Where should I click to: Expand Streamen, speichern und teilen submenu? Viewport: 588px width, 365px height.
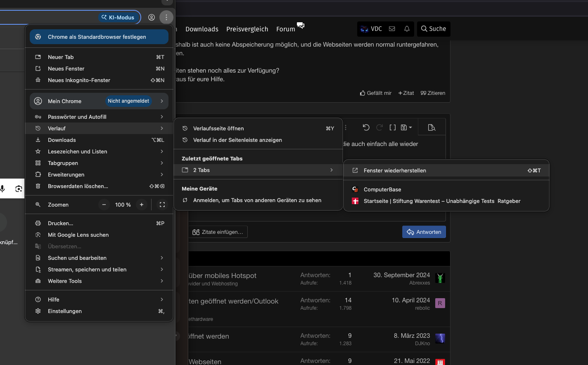coord(99,269)
